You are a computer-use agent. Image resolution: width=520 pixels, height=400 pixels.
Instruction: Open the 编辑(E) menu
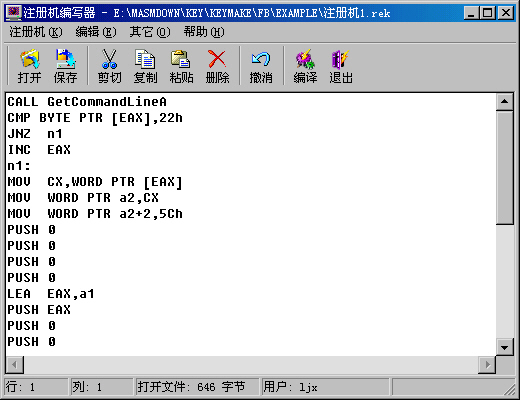point(96,32)
